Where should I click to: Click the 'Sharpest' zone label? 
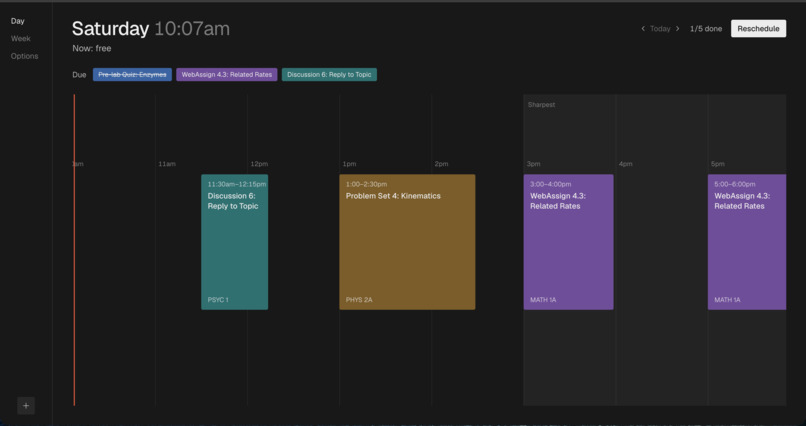541,105
